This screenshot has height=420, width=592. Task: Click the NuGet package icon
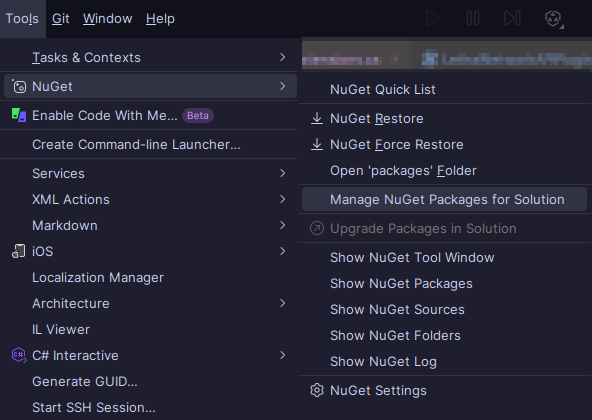click(18, 86)
